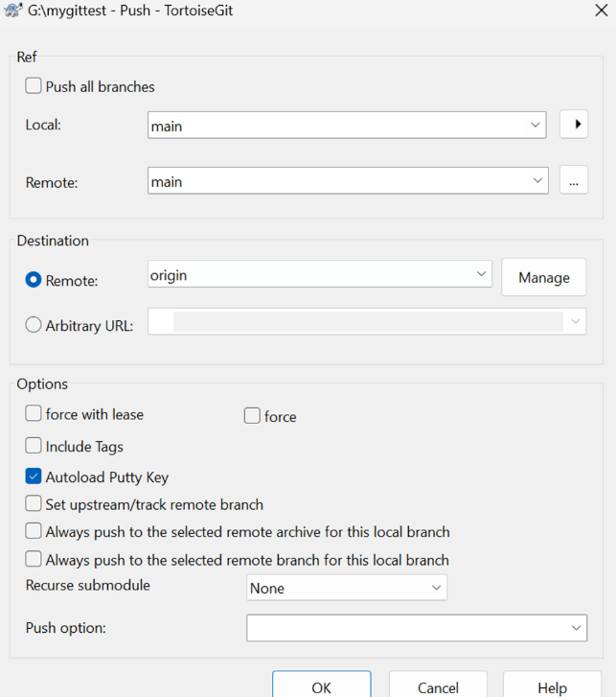Expand the origin remote dropdown
Viewport: 616px width, 697px height.
(x=481, y=274)
